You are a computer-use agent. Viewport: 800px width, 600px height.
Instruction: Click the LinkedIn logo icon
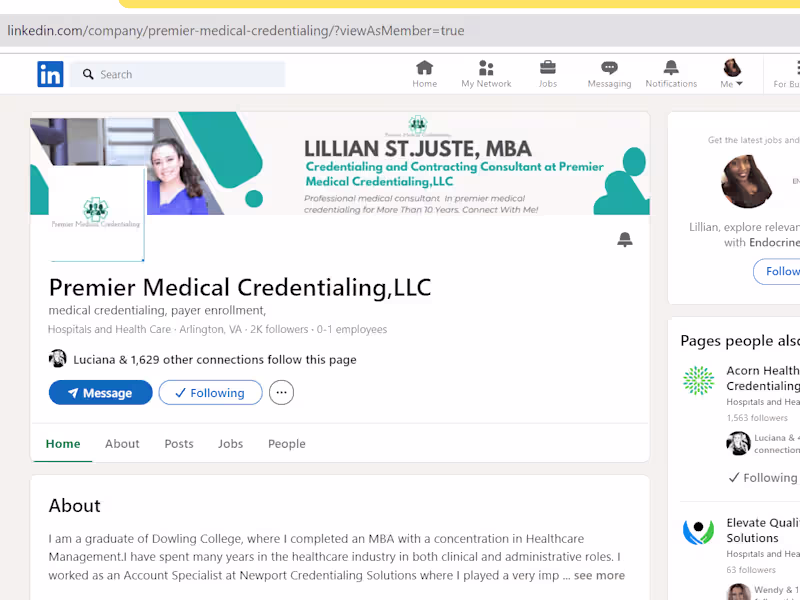point(50,74)
